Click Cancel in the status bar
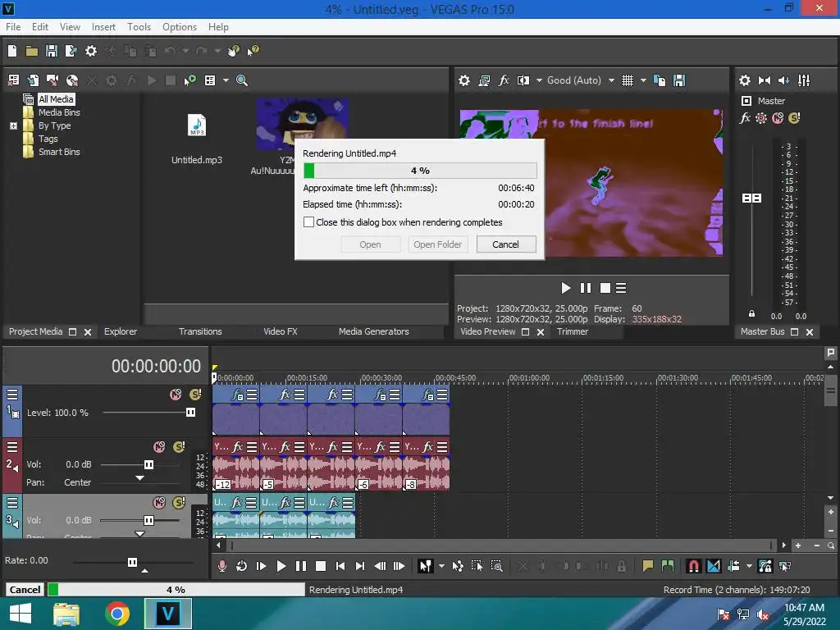Screen dimensions: 840x630 click(x=25, y=590)
